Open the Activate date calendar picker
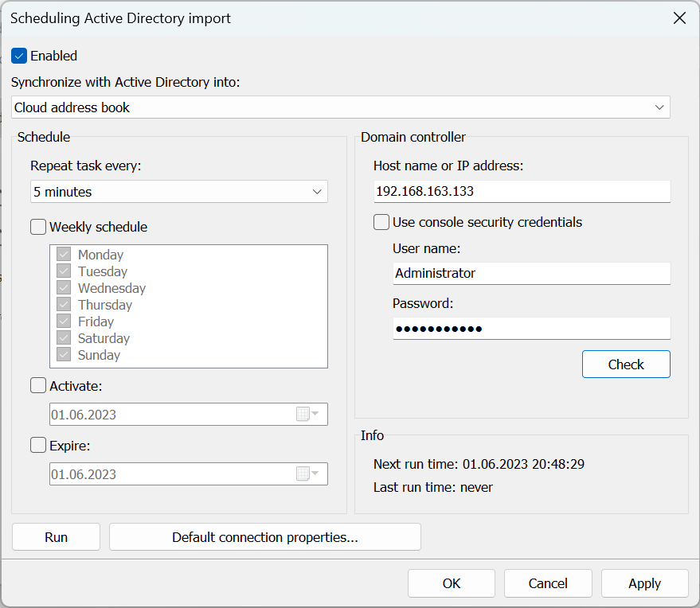 pos(307,415)
